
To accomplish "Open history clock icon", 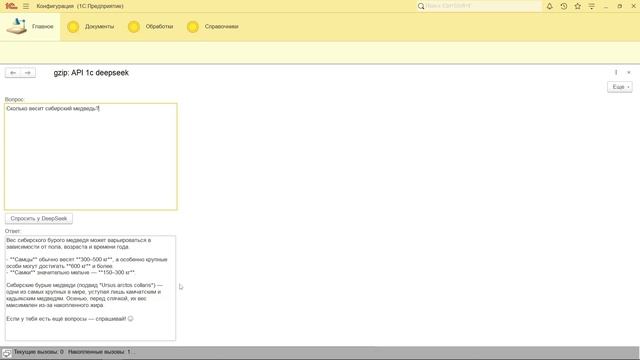I will point(564,6).
